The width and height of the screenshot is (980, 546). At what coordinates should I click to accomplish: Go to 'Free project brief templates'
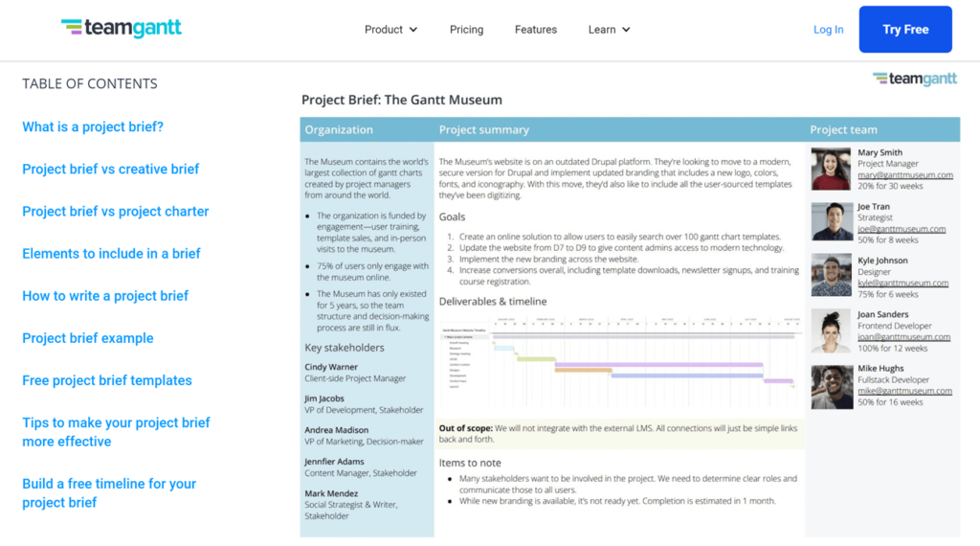(106, 379)
